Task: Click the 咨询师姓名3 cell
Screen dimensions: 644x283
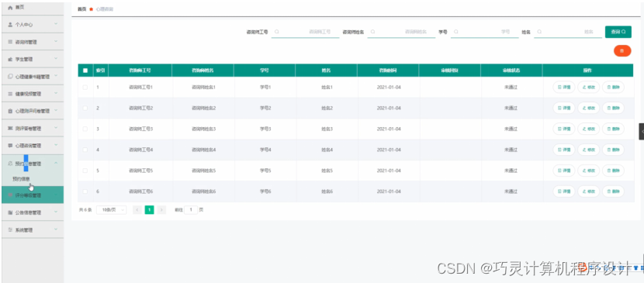Action: tap(203, 129)
